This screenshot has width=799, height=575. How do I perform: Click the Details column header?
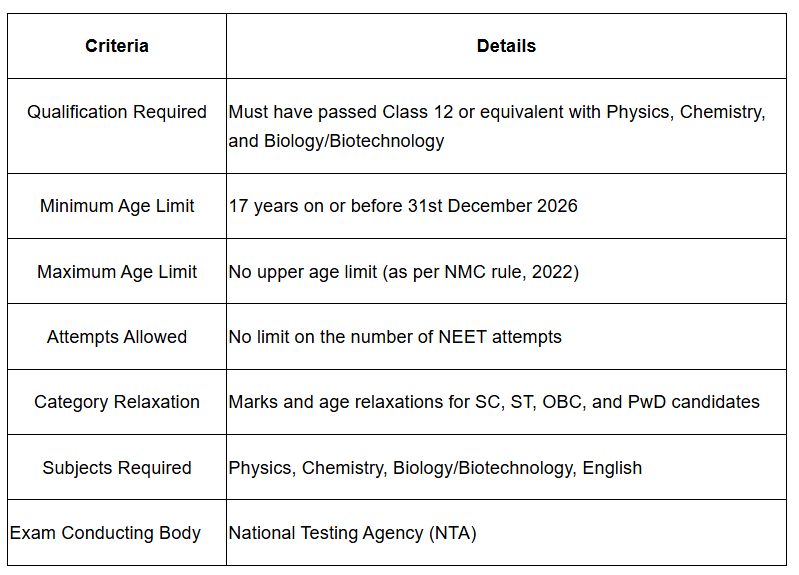pos(506,46)
